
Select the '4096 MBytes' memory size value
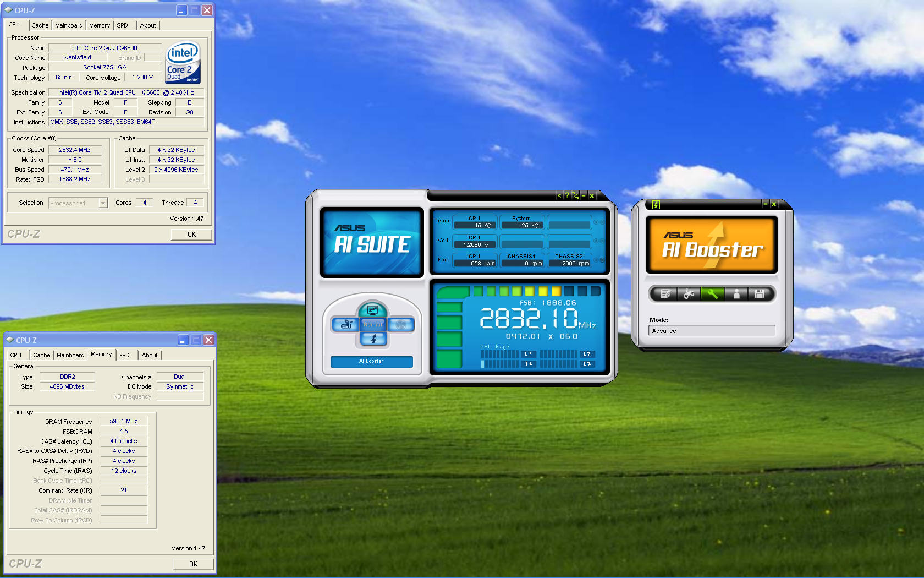click(68, 386)
